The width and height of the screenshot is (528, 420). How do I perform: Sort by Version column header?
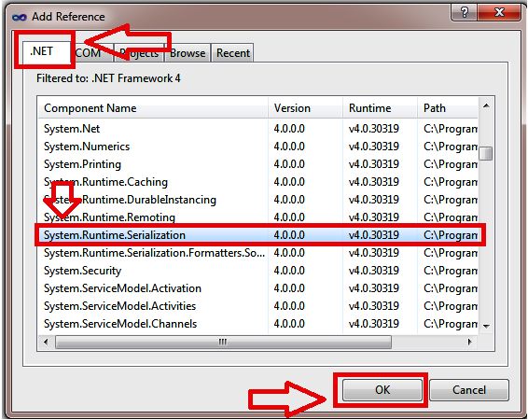click(x=305, y=108)
